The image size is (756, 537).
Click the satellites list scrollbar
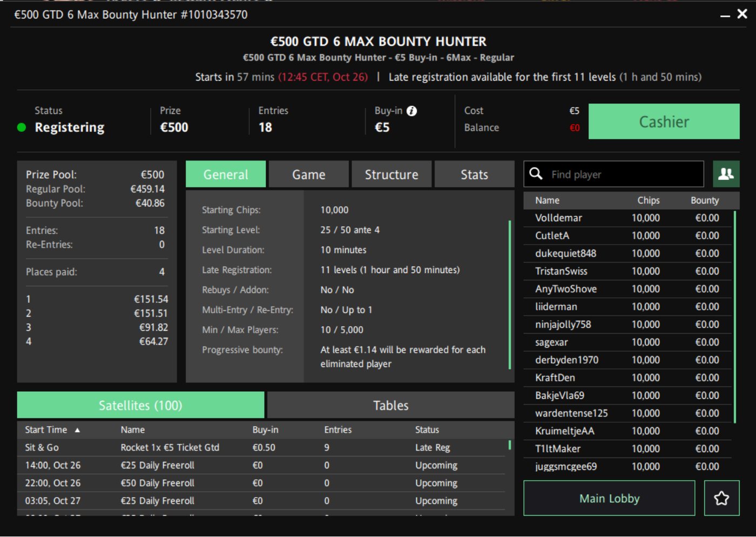coord(510,445)
